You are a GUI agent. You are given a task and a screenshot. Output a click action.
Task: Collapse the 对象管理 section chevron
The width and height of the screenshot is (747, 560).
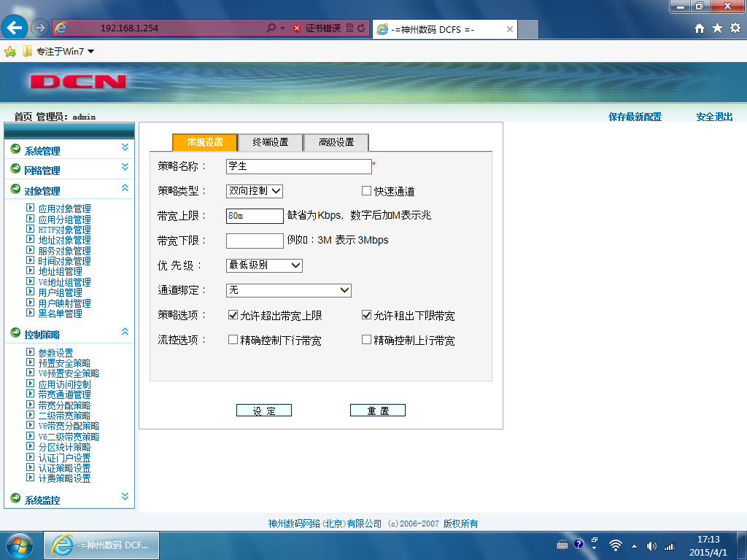point(125,187)
